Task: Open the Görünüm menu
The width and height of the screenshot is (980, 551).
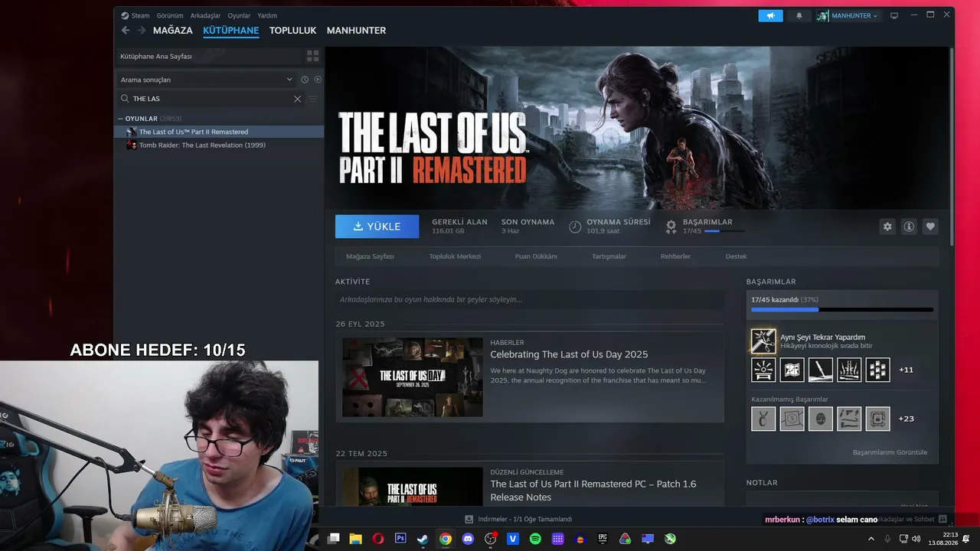Action: 170,15
